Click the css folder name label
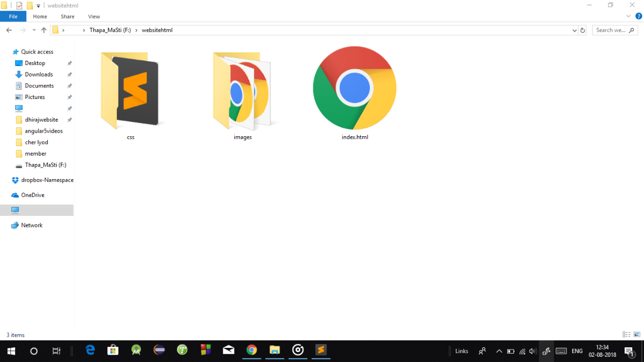 coord(130,137)
